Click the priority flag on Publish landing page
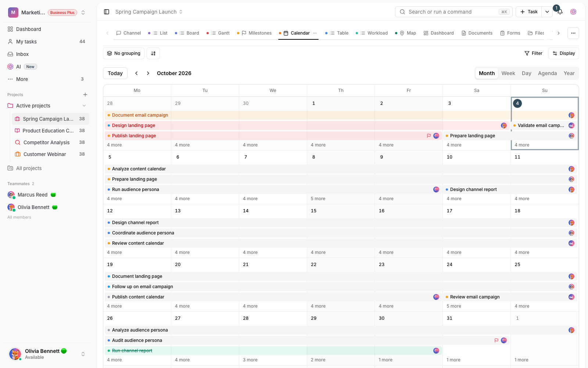Screen dimensions: 588x368 tap(429, 136)
